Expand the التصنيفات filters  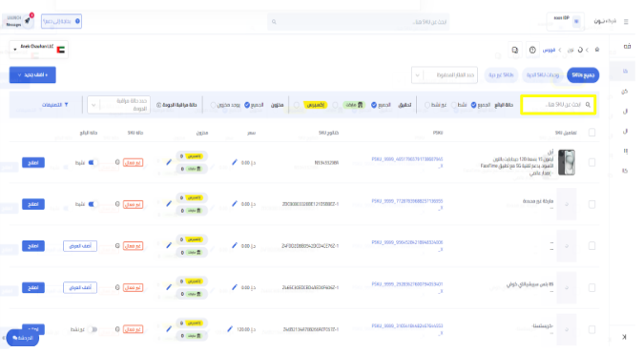click(x=55, y=105)
